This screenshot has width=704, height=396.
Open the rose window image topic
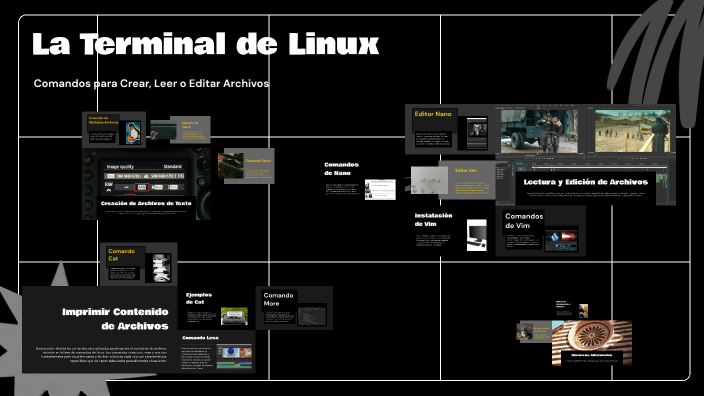click(x=592, y=343)
